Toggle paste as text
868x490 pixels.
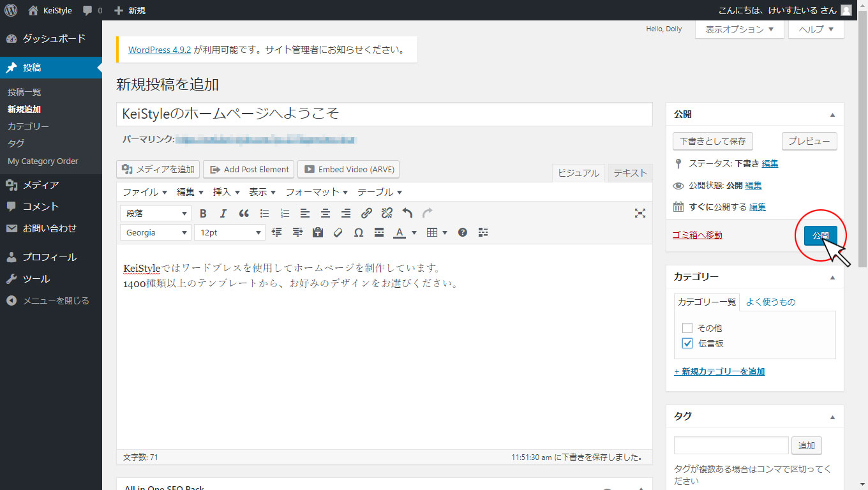[x=318, y=232]
